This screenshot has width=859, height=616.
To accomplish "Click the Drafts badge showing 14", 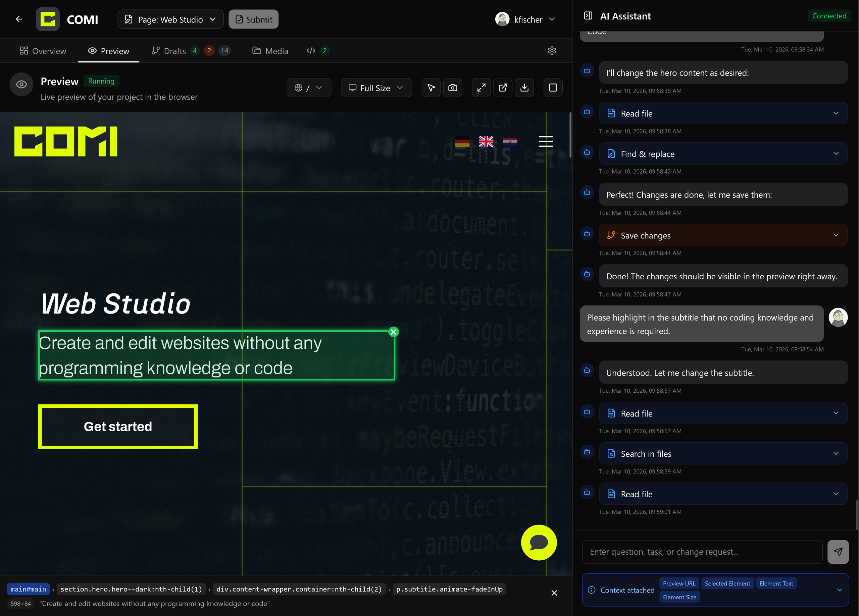I will tap(224, 51).
